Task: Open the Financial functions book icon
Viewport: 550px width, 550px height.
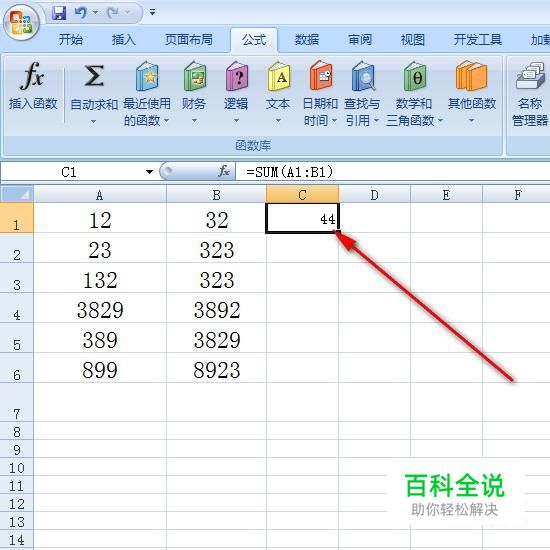Action: point(195,76)
